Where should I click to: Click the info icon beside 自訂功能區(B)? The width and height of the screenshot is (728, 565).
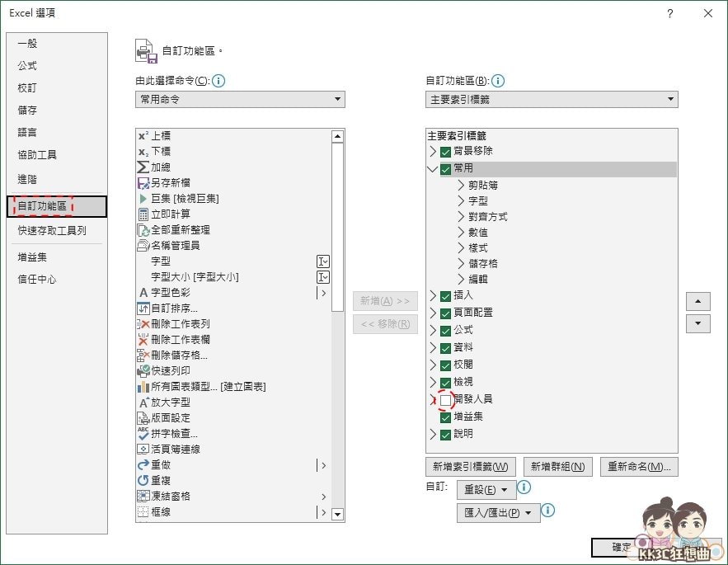[x=498, y=81]
